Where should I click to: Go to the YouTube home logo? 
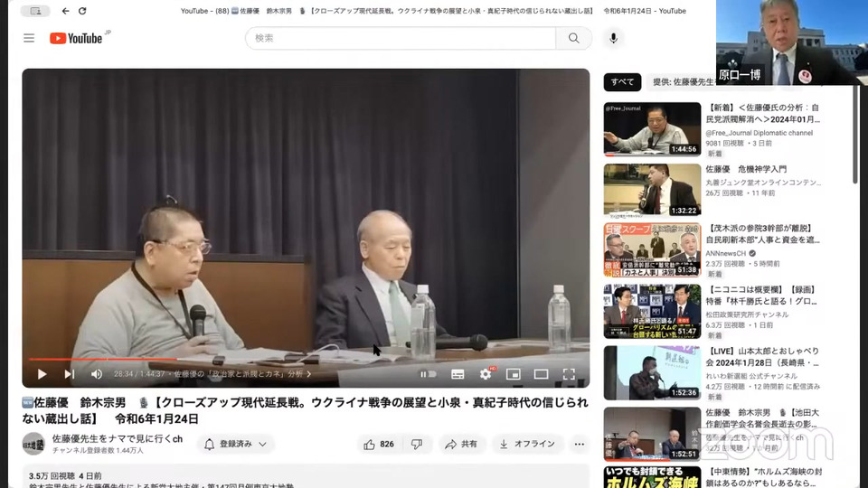[x=76, y=38]
